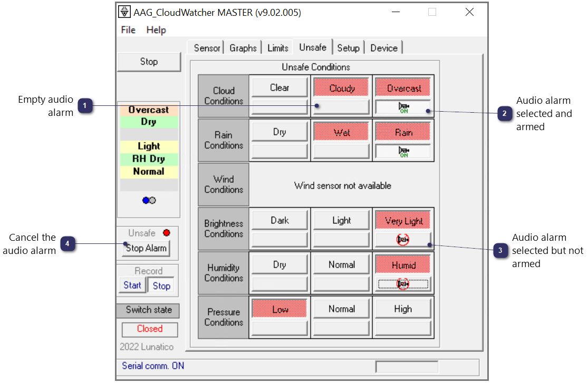Image resolution: width=588 pixels, height=383 pixels.
Task: Open the Setup tab
Action: click(349, 48)
